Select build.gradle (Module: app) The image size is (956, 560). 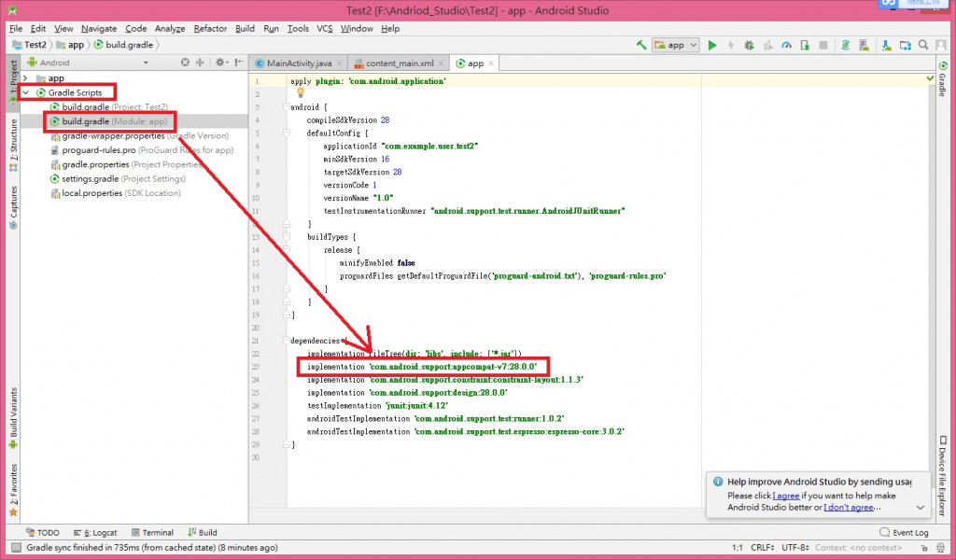point(108,121)
